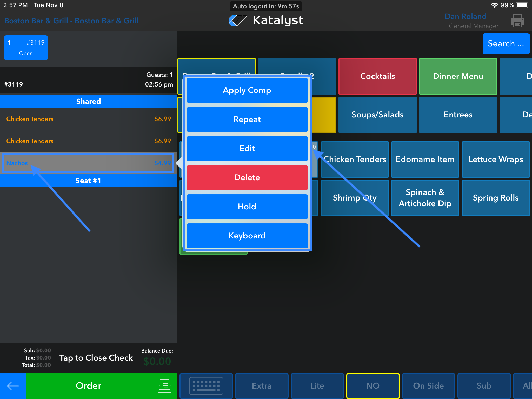Tap the back arrow button
This screenshot has height=399, width=532.
[13, 386]
